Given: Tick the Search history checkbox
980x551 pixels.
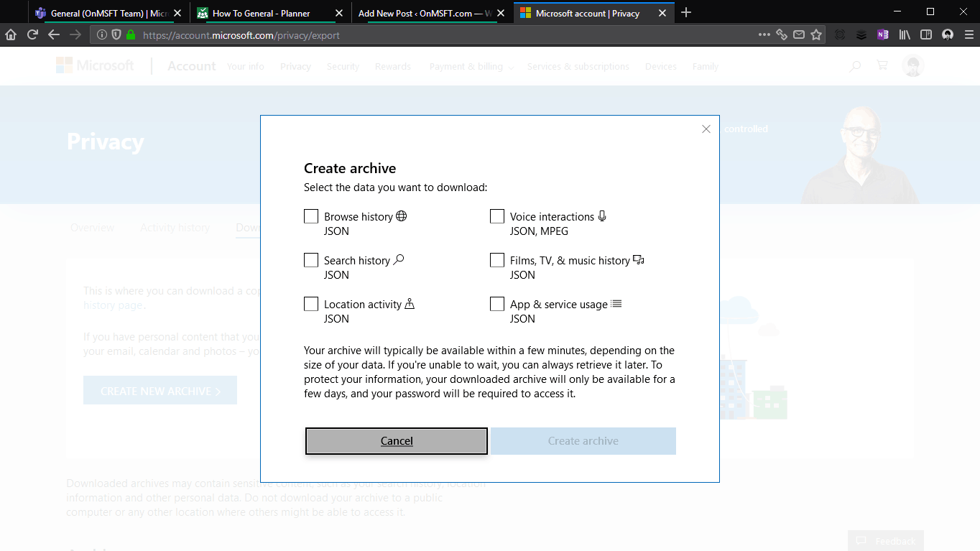Looking at the screenshot, I should (311, 260).
